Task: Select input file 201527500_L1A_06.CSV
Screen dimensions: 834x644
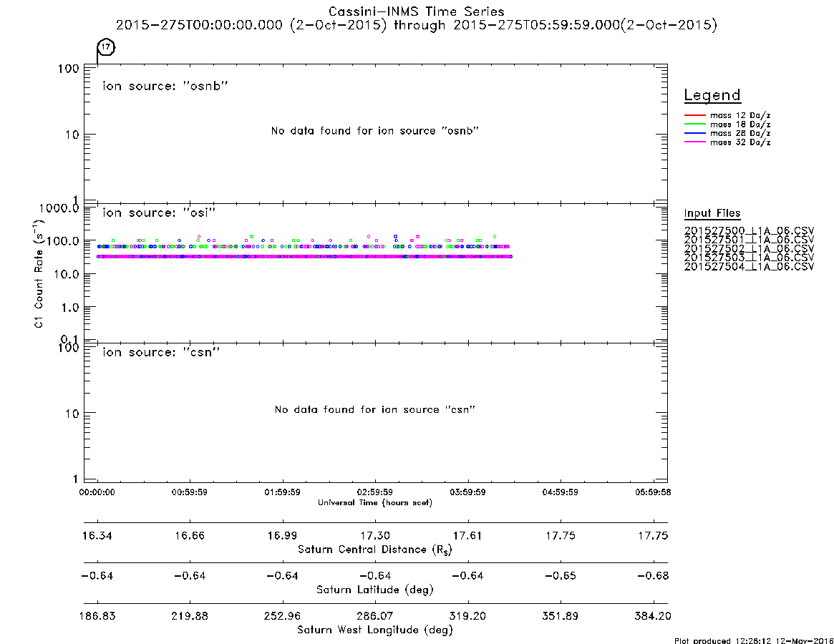Action: 749,231
